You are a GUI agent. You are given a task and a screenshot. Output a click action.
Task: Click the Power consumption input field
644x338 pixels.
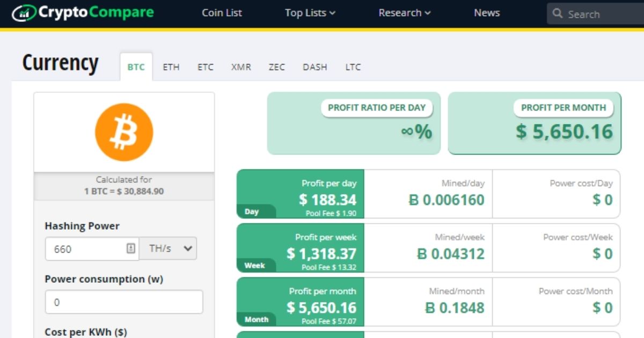click(123, 302)
